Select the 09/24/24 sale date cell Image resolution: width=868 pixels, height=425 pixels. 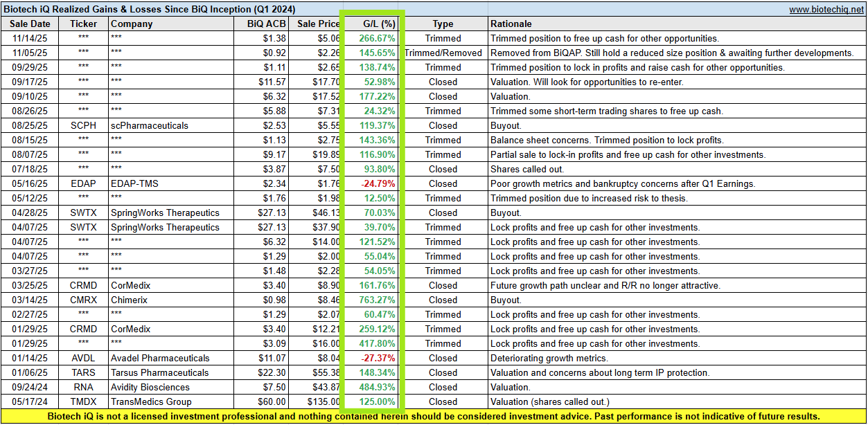click(x=30, y=387)
